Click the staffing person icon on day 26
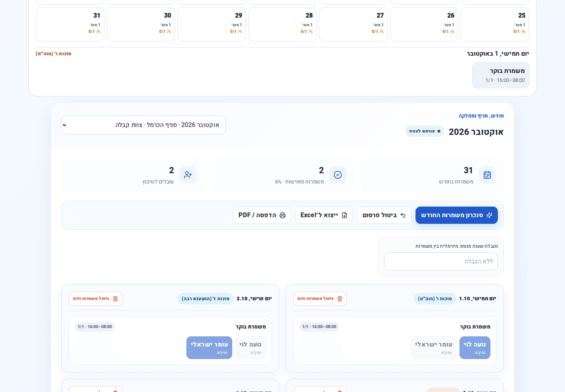Viewport: 565px width, 392px height. [452, 31]
